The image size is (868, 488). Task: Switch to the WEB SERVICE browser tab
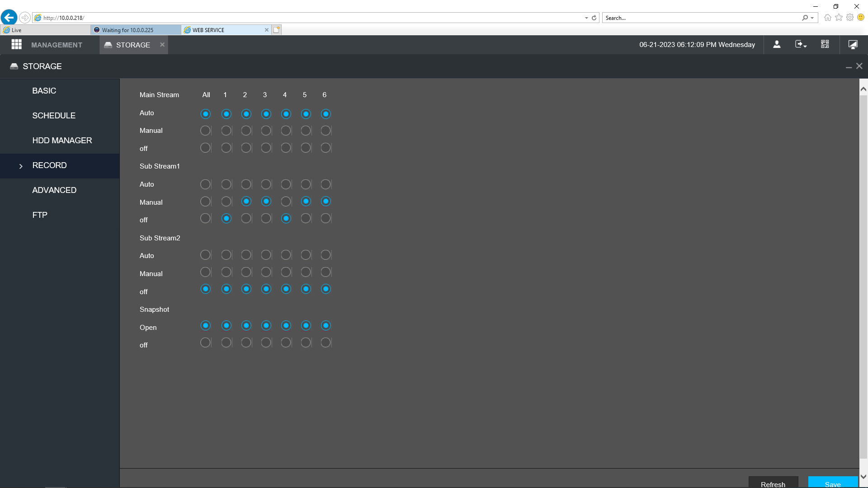[x=226, y=30]
